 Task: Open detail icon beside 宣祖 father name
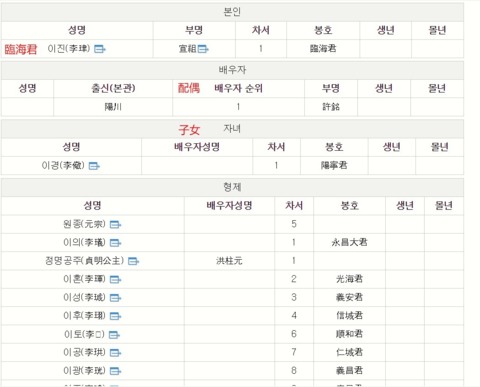[203, 49]
